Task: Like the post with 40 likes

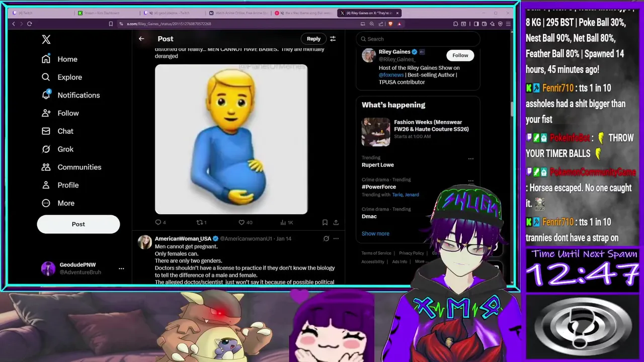Action: pyautogui.click(x=242, y=222)
